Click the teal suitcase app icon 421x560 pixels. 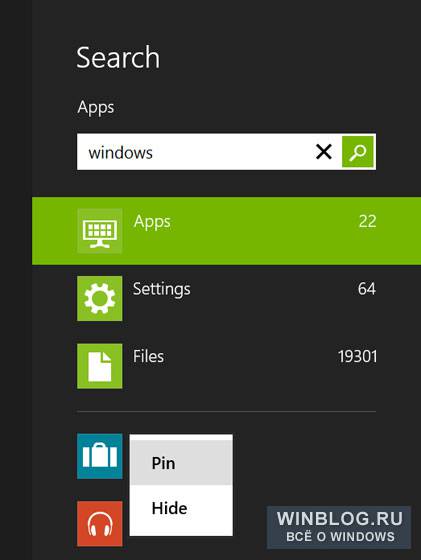pyautogui.click(x=100, y=456)
